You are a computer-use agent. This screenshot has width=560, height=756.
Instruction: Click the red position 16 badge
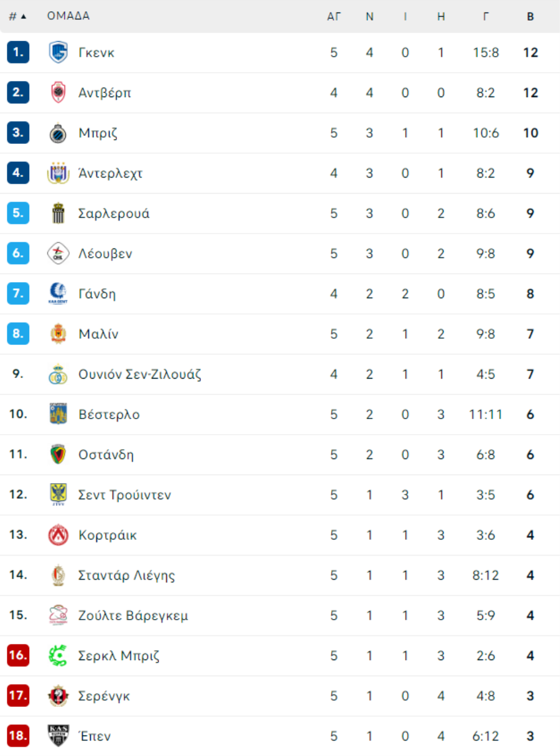[18, 655]
